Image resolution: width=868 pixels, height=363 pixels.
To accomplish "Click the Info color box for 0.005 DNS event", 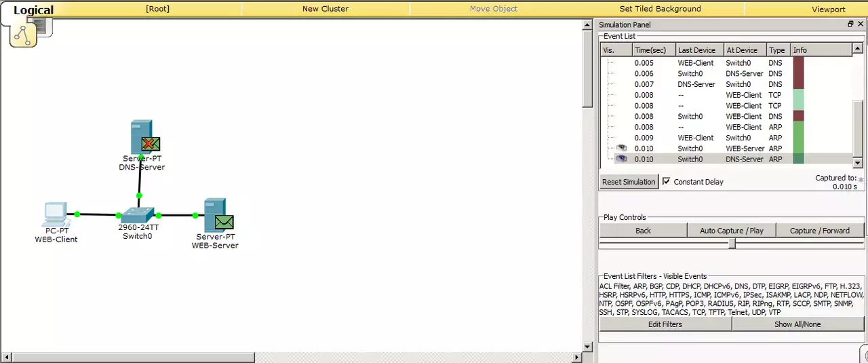I will click(798, 63).
